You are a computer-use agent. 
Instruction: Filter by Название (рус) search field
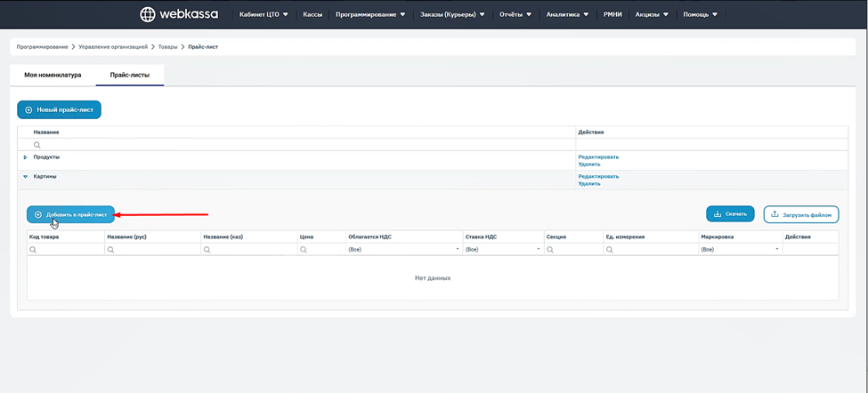(152, 250)
